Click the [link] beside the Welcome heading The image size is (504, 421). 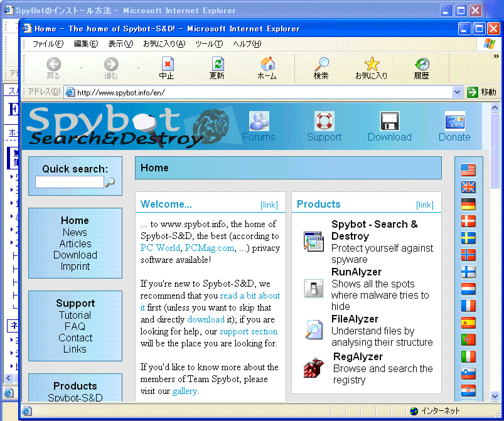coord(269,205)
